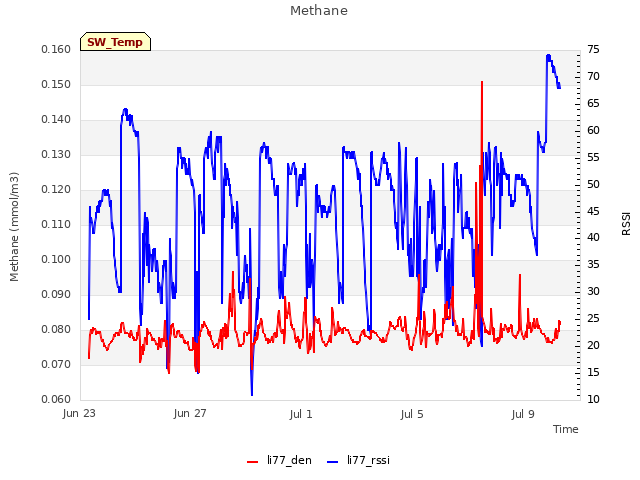640x480 pixels.
Task: Click the blue RSSI peak near 74
Action: [549, 56]
